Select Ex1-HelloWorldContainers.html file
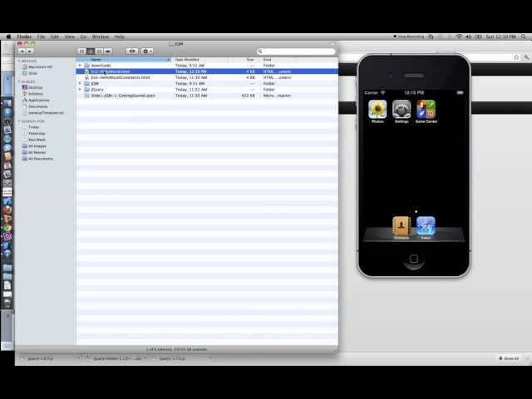 click(x=207, y=77)
